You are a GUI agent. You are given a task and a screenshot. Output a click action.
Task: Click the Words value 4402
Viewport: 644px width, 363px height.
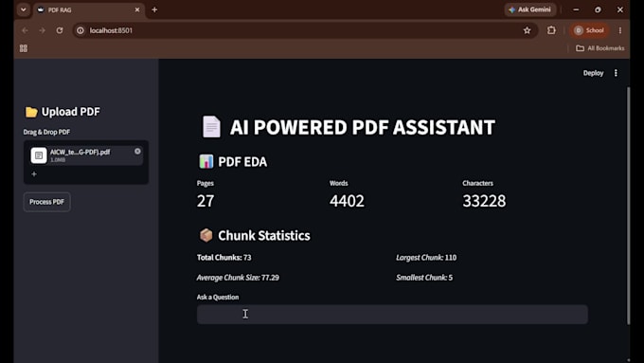tap(347, 201)
